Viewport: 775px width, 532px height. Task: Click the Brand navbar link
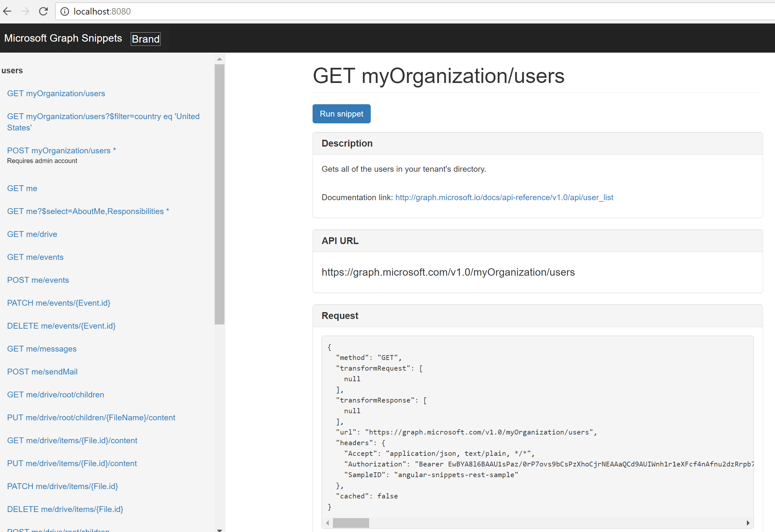(x=145, y=39)
